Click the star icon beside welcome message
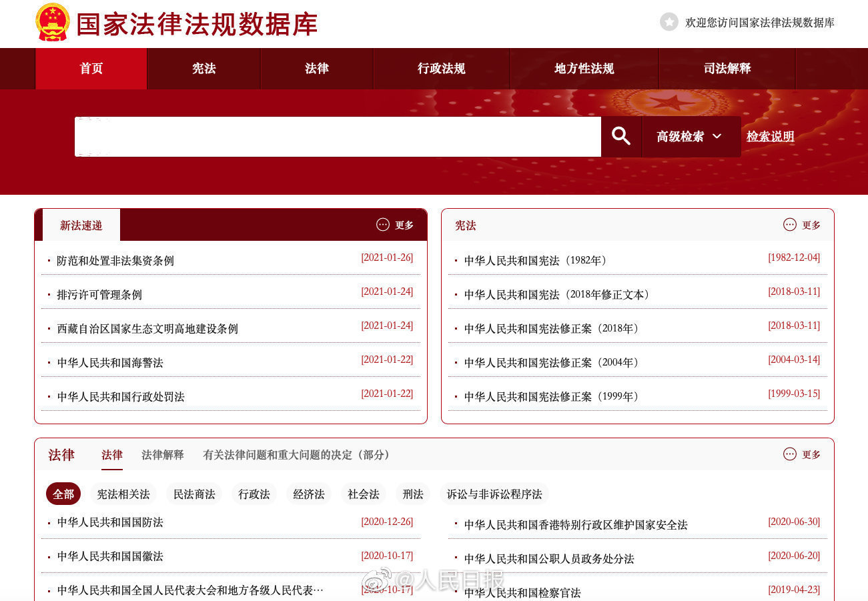868x601 pixels. (669, 22)
